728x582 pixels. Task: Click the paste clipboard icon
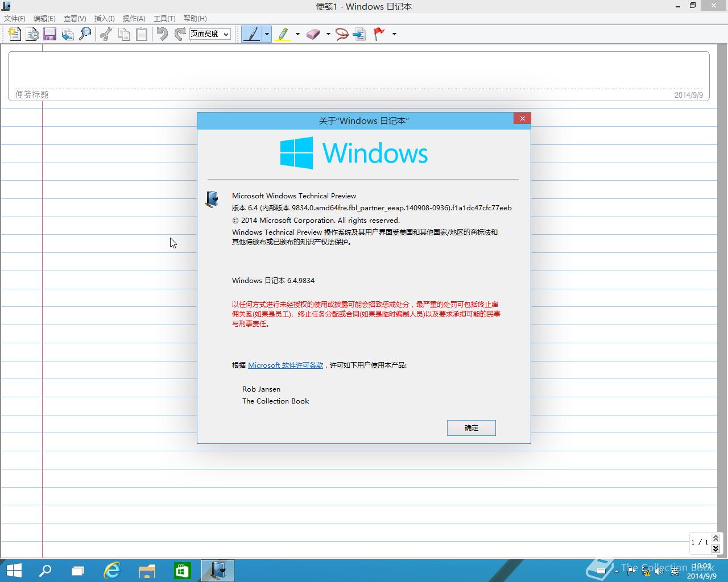[x=142, y=34]
